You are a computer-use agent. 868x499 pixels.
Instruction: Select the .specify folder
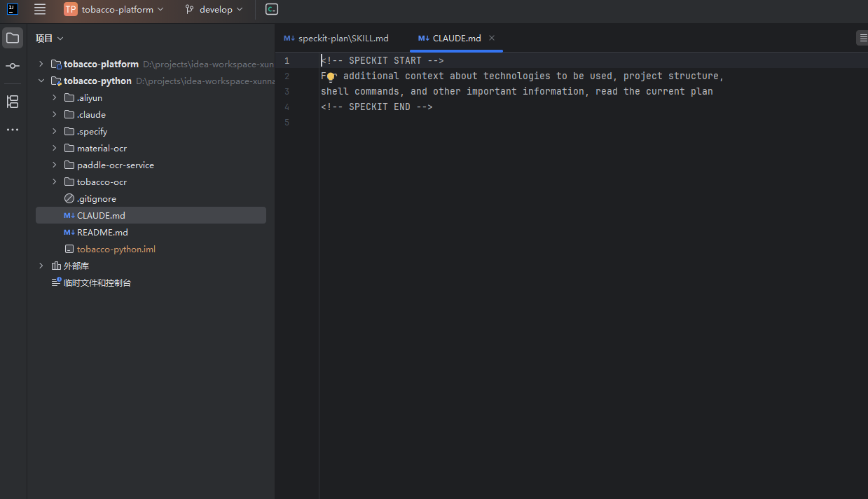[x=151, y=131]
